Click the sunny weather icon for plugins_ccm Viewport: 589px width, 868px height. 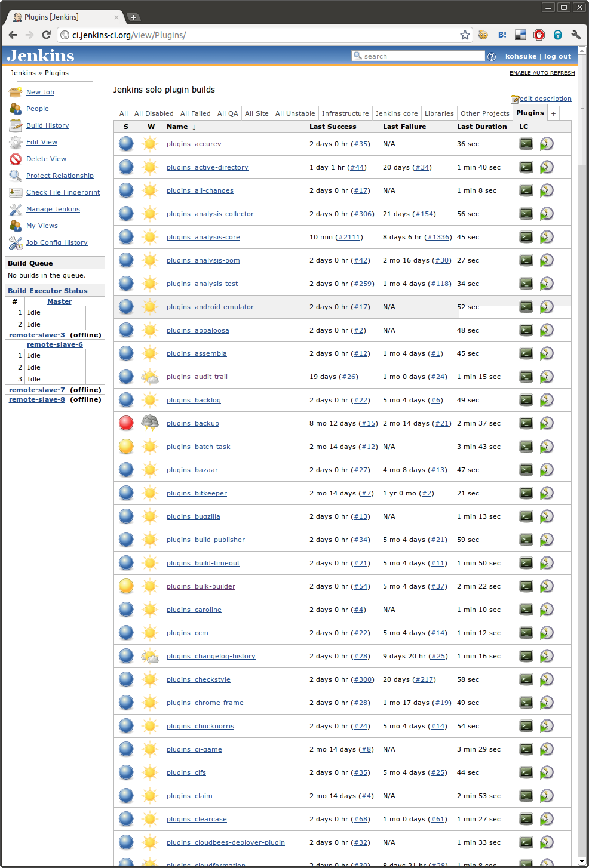150,633
